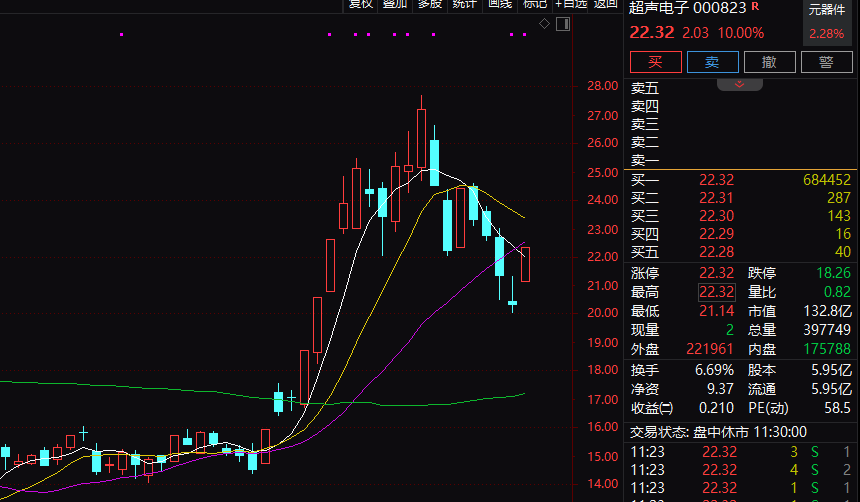Open the 复权 toolbar item
The height and width of the screenshot is (502, 860).
pos(360,4)
